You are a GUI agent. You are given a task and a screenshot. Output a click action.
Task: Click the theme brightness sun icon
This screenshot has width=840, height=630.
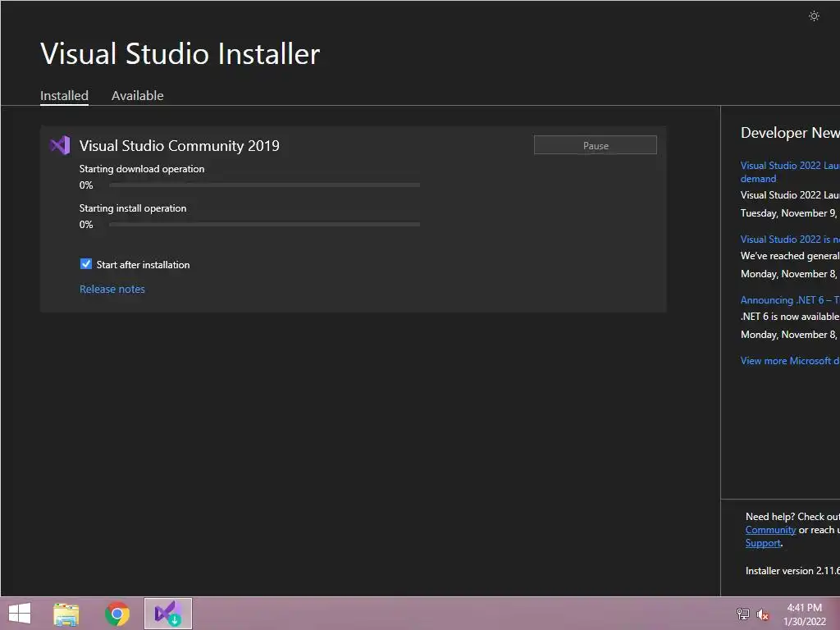click(x=814, y=16)
